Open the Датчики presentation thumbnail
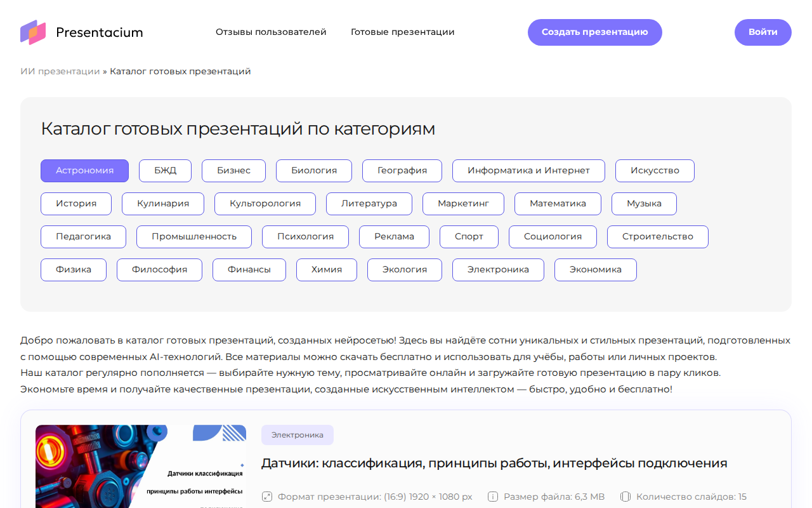 coord(141,467)
